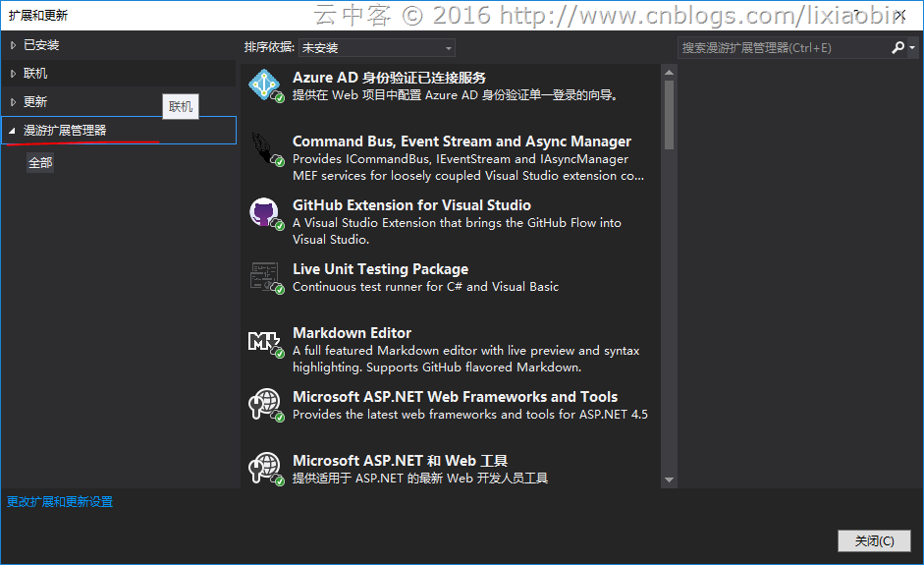Screen dimensions: 924x565
Task: Select Microsoft ASP.NET 和 Web 工具 title
Action: click(400, 460)
